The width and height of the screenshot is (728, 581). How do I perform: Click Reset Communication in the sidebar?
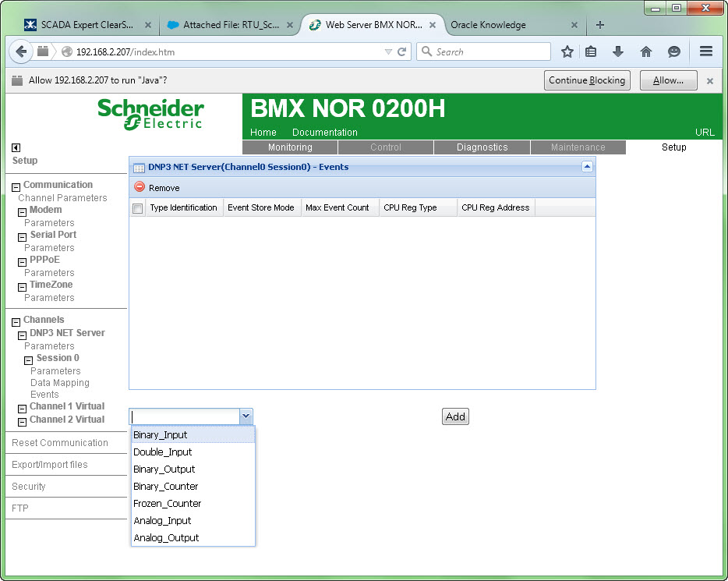(60, 443)
